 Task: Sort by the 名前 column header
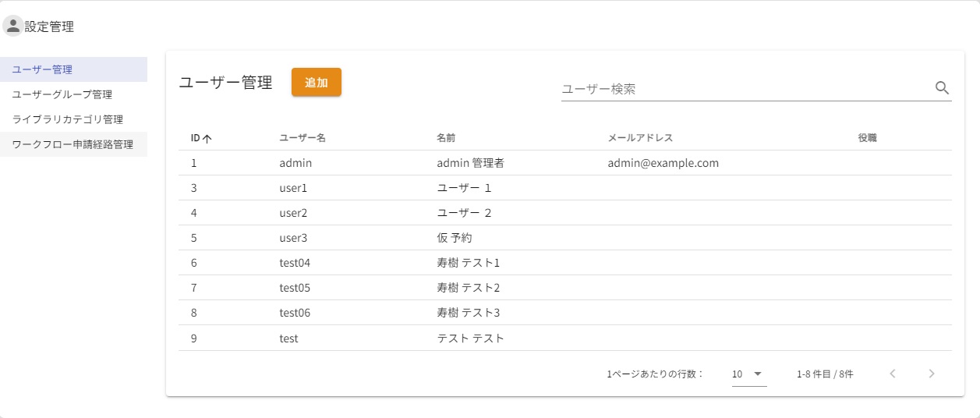point(446,138)
